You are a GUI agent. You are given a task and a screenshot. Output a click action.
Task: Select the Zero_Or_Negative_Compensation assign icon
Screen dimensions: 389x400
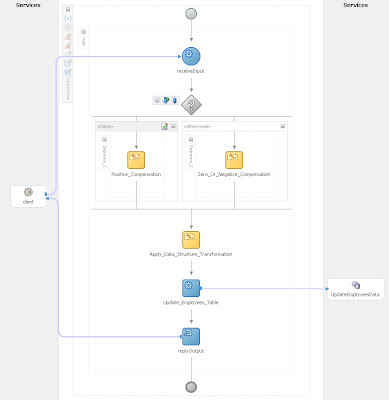(234, 160)
